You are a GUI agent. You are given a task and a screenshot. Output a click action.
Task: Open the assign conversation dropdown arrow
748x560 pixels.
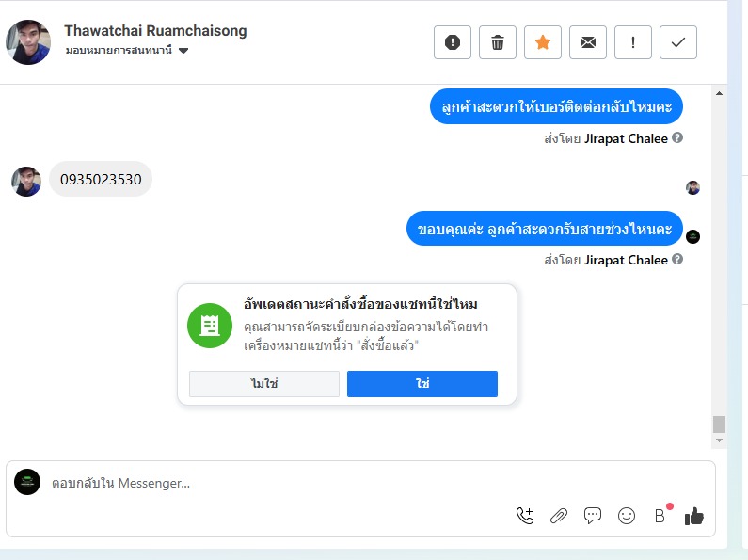184,51
